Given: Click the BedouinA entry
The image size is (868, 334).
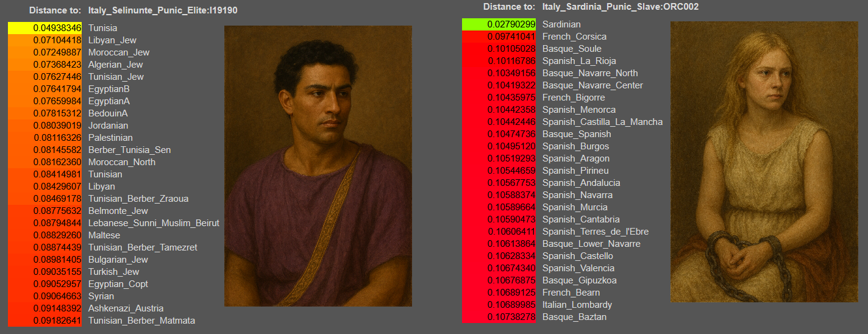Looking at the screenshot, I should (108, 113).
